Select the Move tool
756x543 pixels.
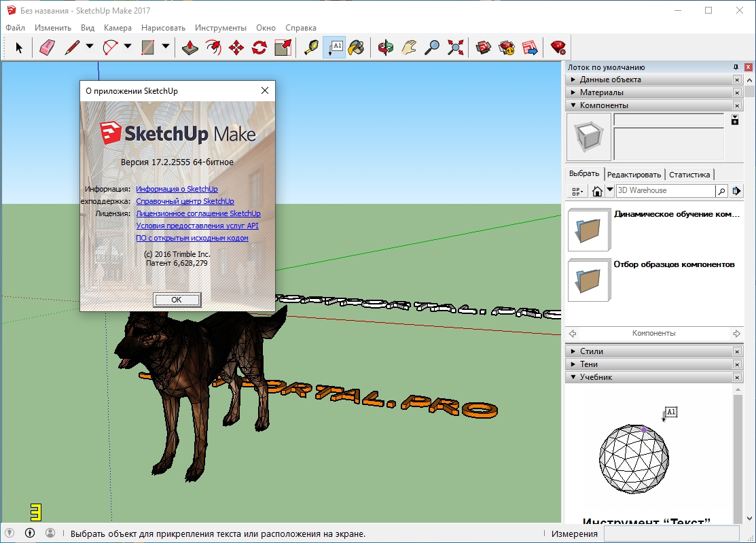click(236, 48)
